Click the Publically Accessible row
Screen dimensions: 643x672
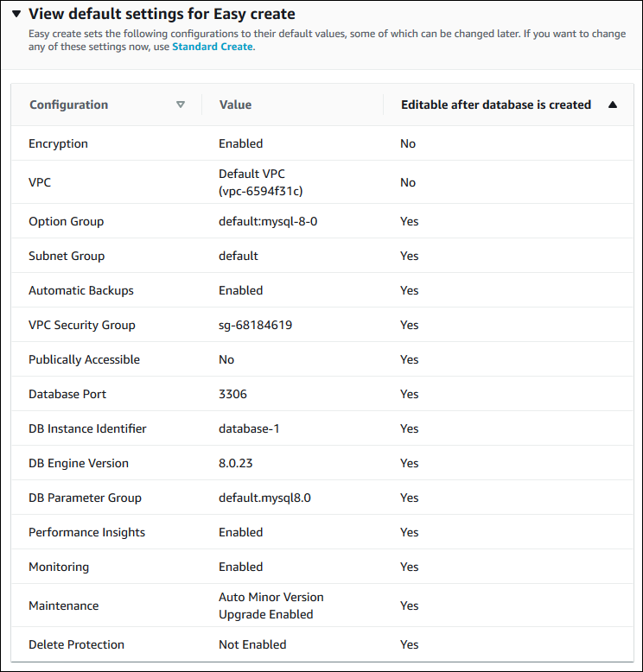[84, 359]
